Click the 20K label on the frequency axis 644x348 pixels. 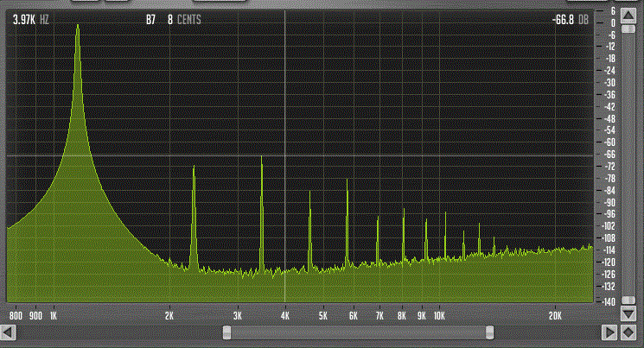click(x=555, y=316)
